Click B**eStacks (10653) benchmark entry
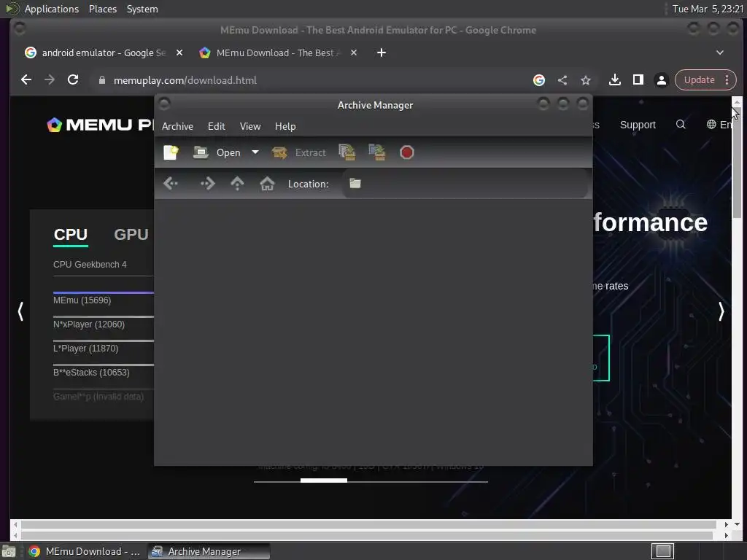This screenshot has width=747, height=560. pyautogui.click(x=91, y=373)
